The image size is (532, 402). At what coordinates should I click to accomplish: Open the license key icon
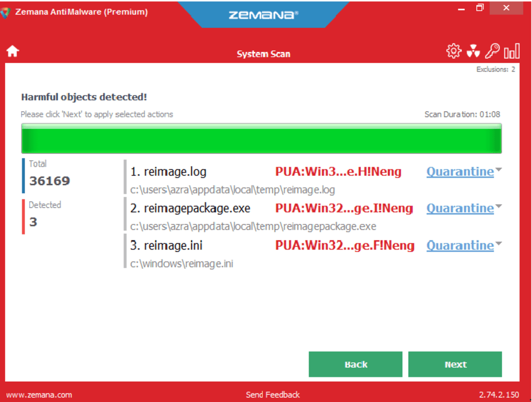(x=492, y=51)
